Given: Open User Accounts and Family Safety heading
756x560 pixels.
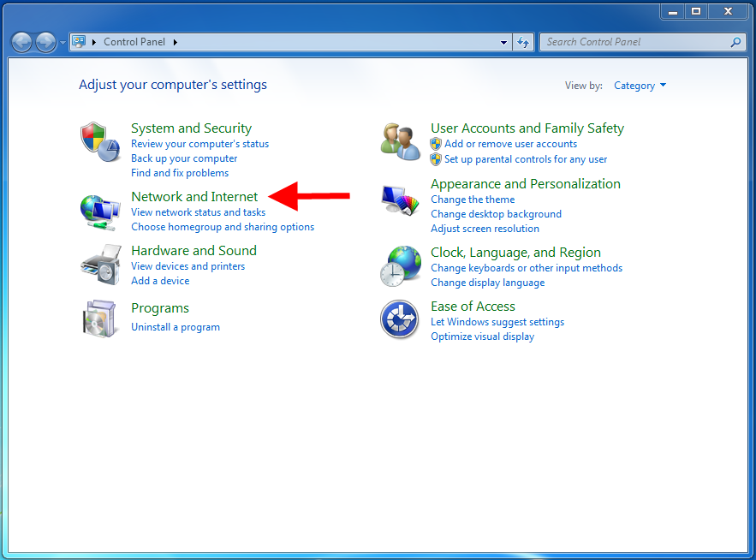Looking at the screenshot, I should click(527, 128).
